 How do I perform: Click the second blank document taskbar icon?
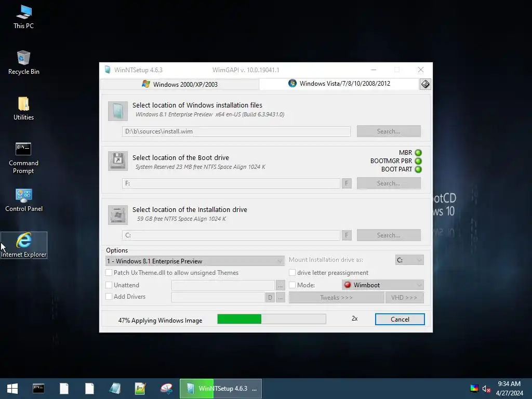(89, 389)
